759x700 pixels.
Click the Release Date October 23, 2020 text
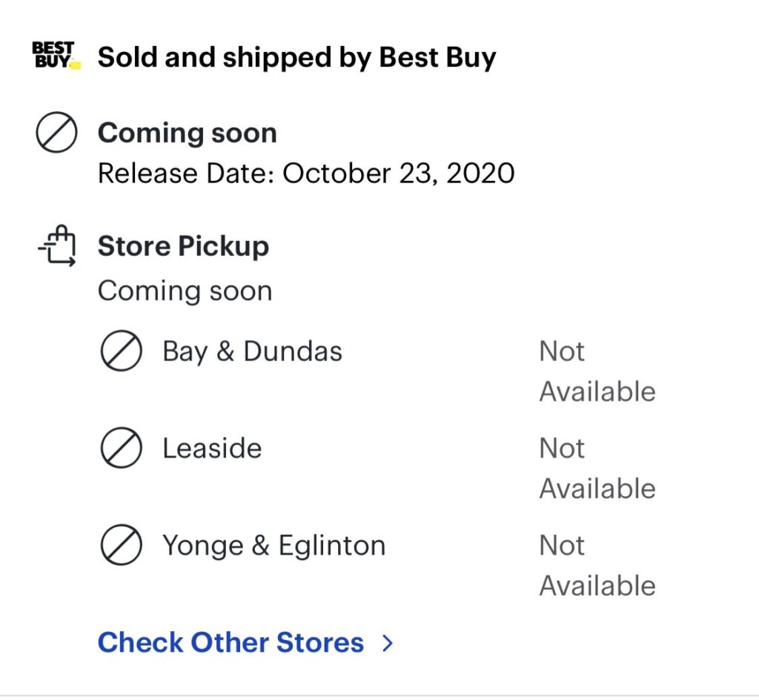click(306, 174)
